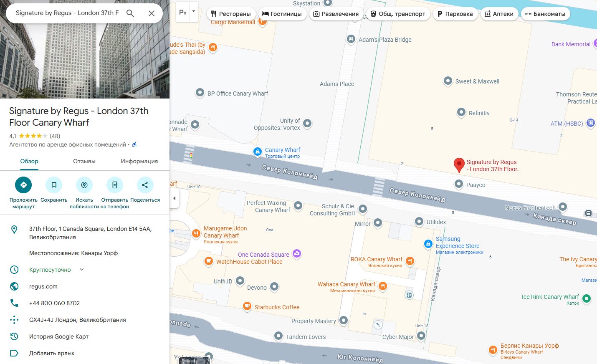Switch to the Информация tab

tap(139, 161)
